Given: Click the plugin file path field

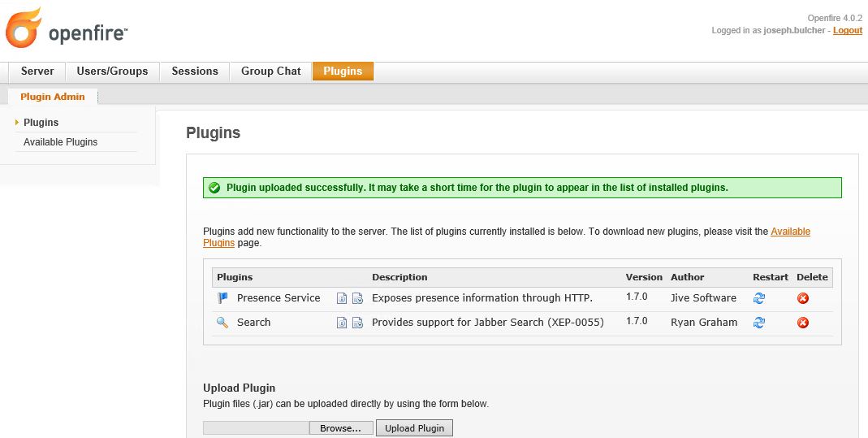Looking at the screenshot, I should point(257,428).
